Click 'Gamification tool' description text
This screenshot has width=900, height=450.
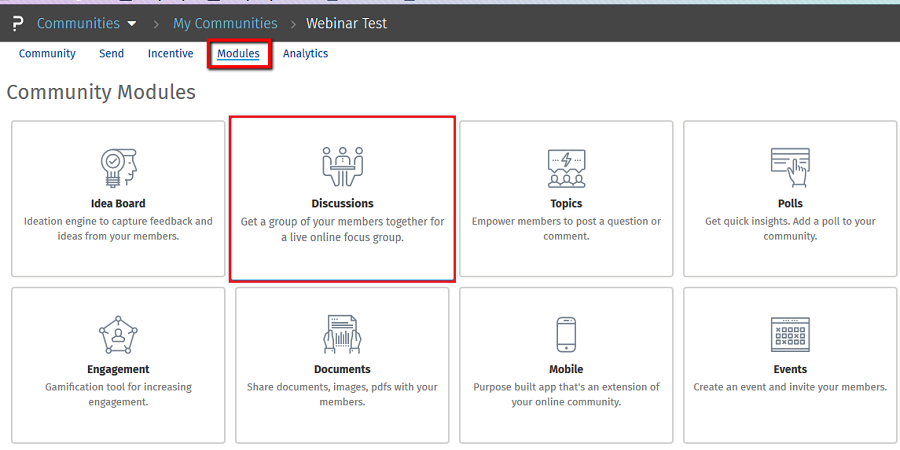click(x=118, y=394)
